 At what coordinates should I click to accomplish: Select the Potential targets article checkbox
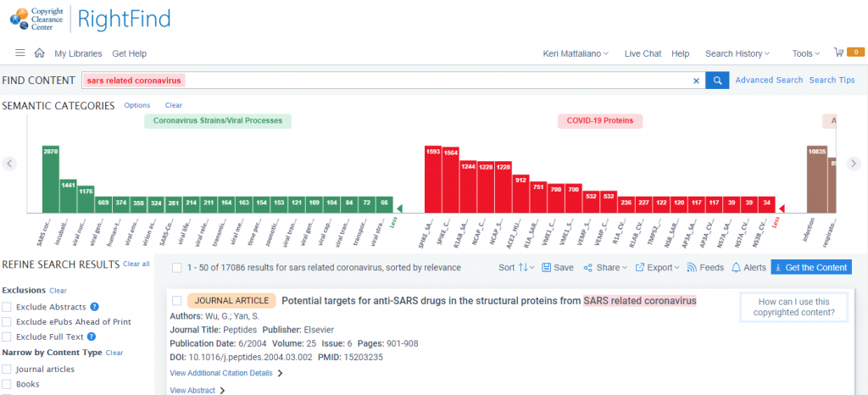tap(176, 301)
